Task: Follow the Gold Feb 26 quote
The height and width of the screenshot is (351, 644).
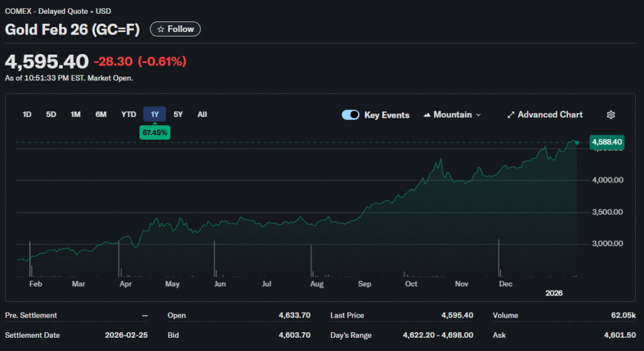Action: click(175, 29)
